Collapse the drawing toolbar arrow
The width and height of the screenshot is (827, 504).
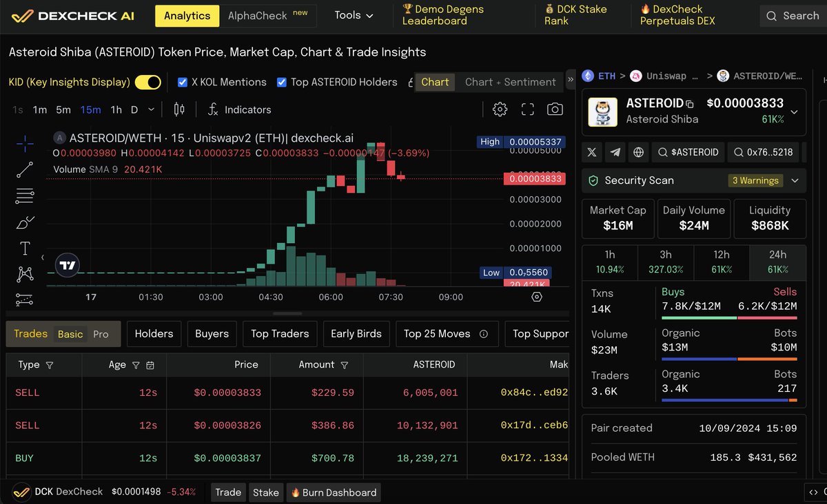(x=42, y=258)
